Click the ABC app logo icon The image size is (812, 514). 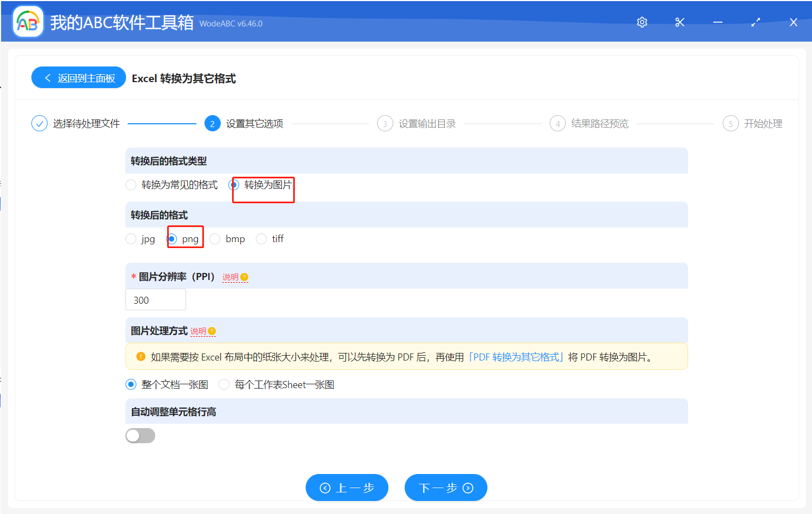click(28, 21)
